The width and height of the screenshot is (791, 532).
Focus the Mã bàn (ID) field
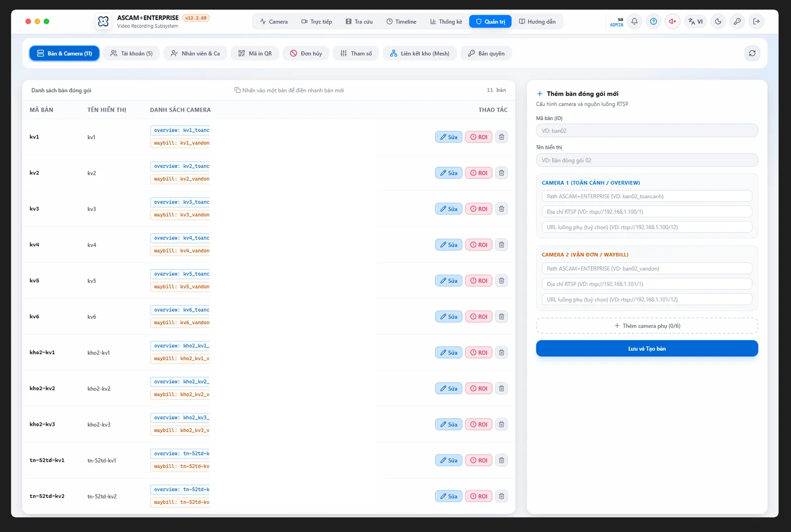[647, 131]
